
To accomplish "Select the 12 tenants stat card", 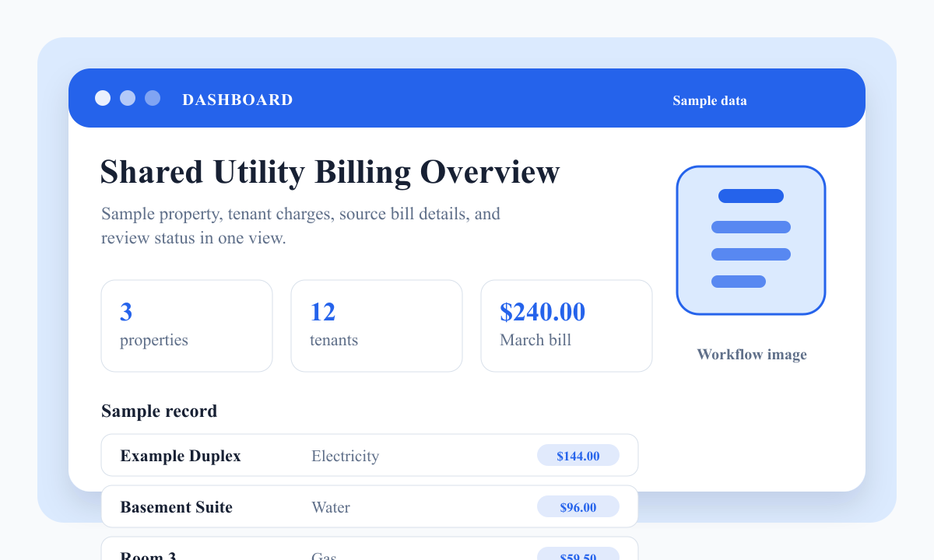I will coord(377,326).
